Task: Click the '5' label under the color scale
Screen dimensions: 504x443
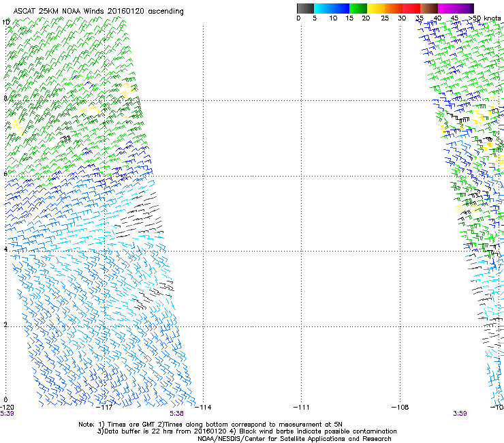Action: click(315, 18)
